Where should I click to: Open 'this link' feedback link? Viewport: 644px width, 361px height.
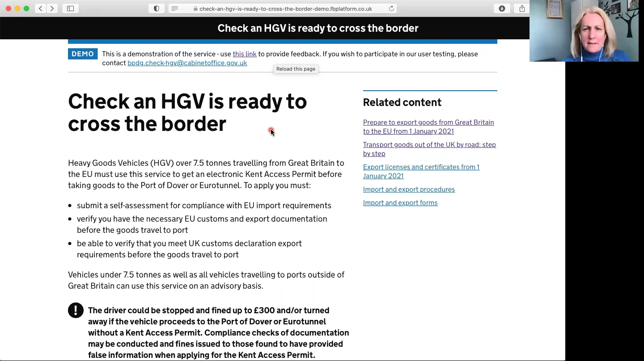[245, 54]
